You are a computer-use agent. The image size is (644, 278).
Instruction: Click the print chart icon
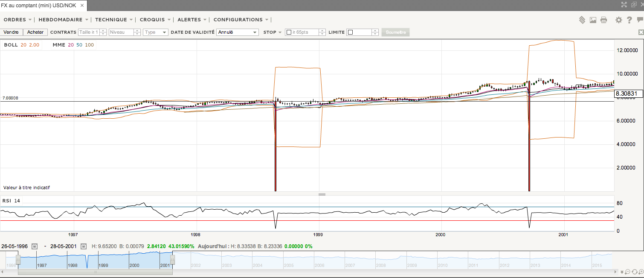click(603, 20)
